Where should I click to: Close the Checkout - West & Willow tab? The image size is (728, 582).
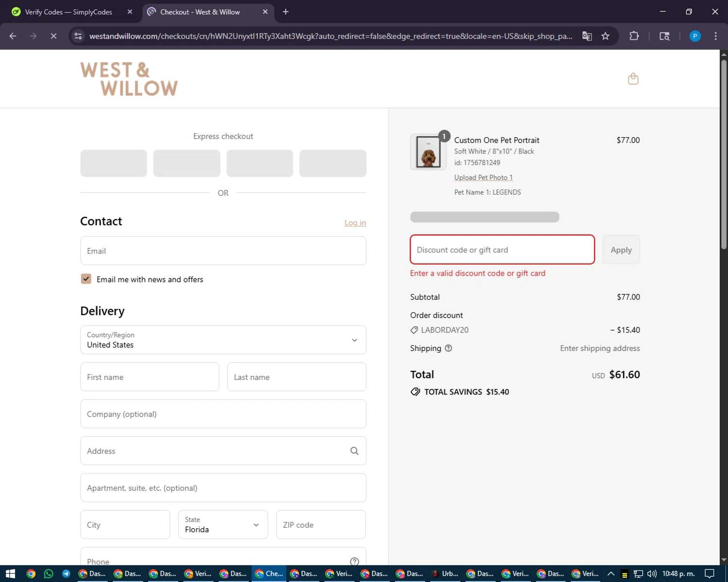coord(265,12)
